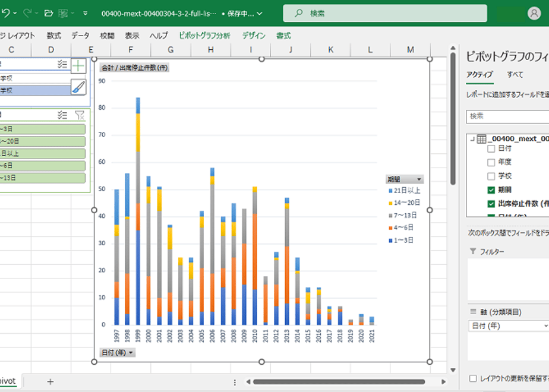The image size is (549, 392).
Task: Toggle レイアウトの更新を保留する checkbox
Action: 473,378
